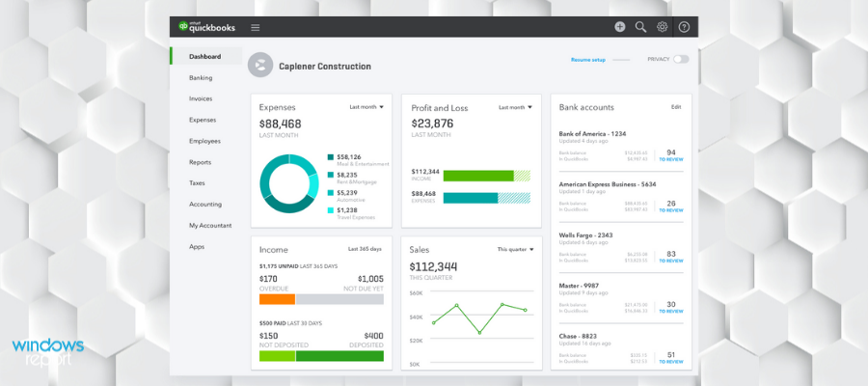
Task: Open the plus Create menu
Action: pos(619,27)
